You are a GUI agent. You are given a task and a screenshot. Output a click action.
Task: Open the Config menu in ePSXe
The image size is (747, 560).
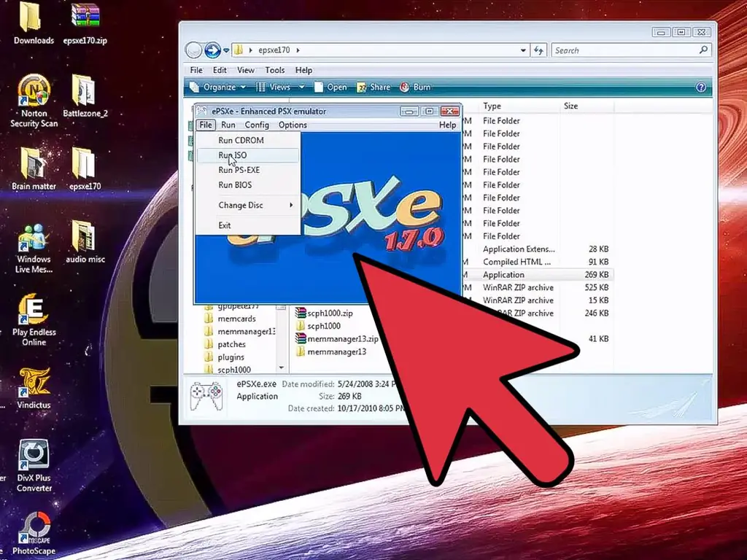click(x=257, y=125)
